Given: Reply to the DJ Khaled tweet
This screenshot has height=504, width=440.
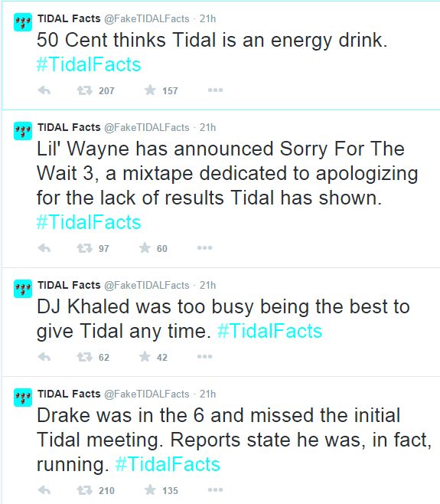Looking at the screenshot, I should click(44, 357).
